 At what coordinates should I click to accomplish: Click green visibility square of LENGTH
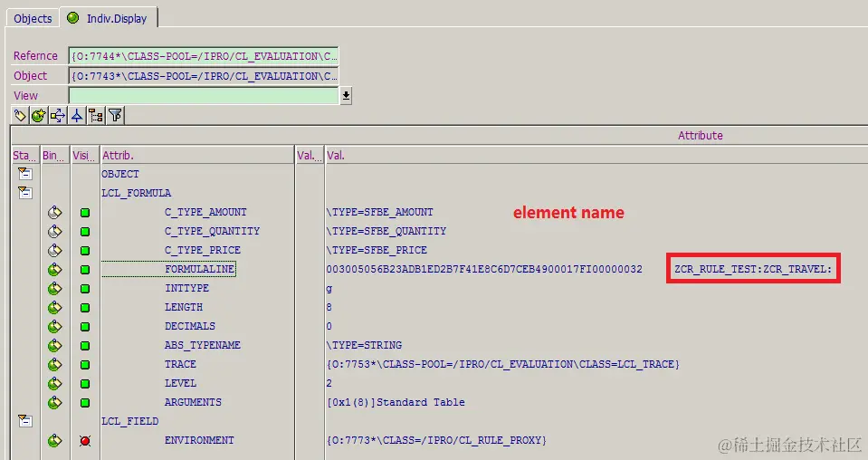[x=85, y=308]
